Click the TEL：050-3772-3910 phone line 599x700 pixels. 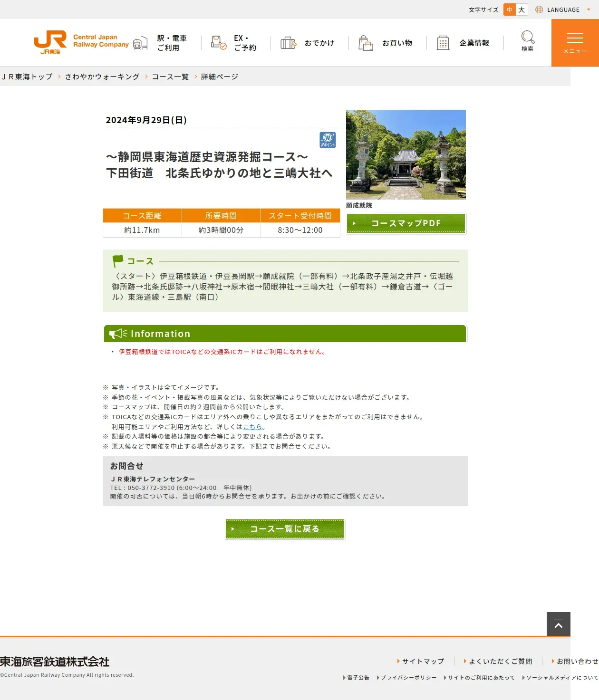(x=181, y=488)
